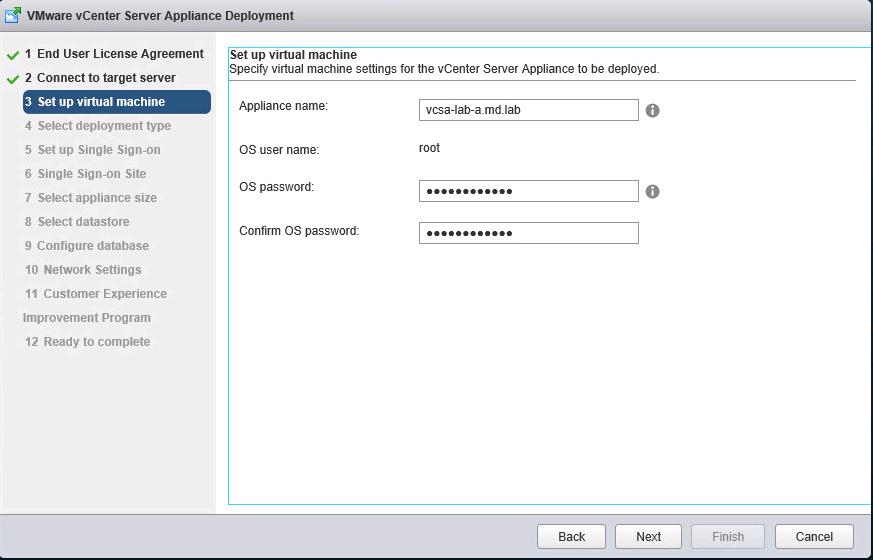The width and height of the screenshot is (873, 560).
Task: Choose step 8 Select datastore
Action: (83, 222)
